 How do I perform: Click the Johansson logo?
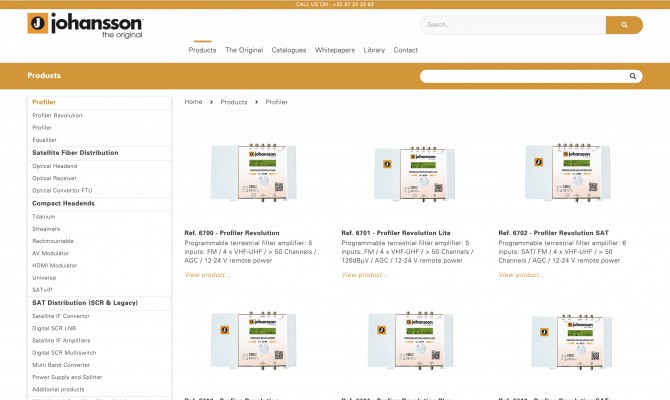point(85,25)
